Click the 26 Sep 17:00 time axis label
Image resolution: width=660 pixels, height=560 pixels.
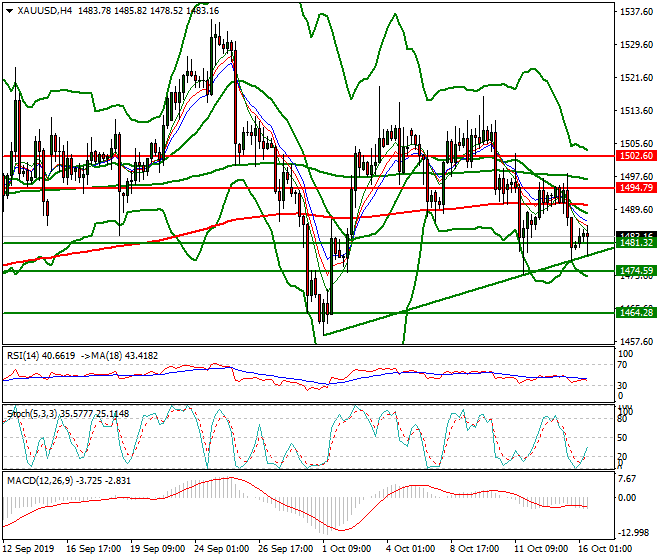tap(285, 549)
